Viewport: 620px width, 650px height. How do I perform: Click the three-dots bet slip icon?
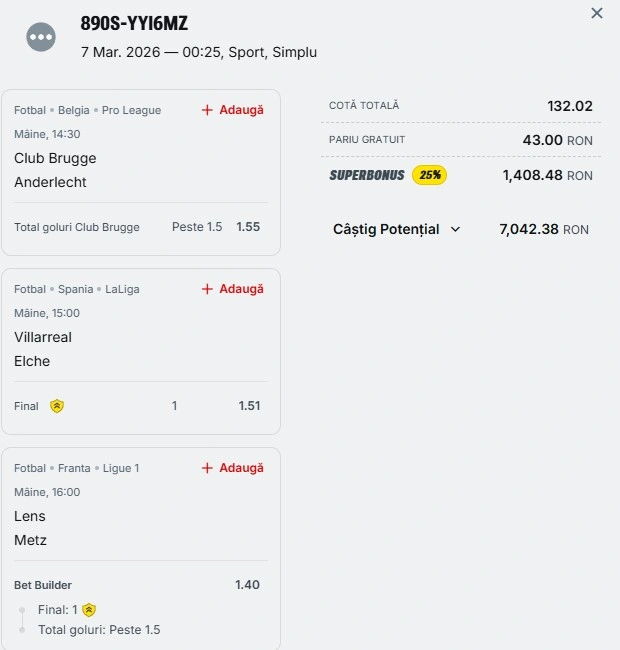coord(41,37)
